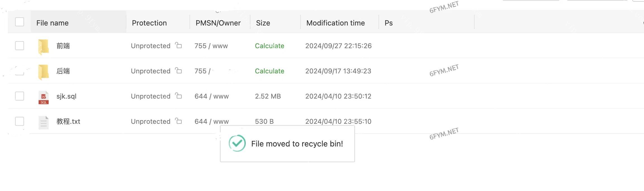Click the Size column header
This screenshot has height=191, width=644.
coord(263,23)
